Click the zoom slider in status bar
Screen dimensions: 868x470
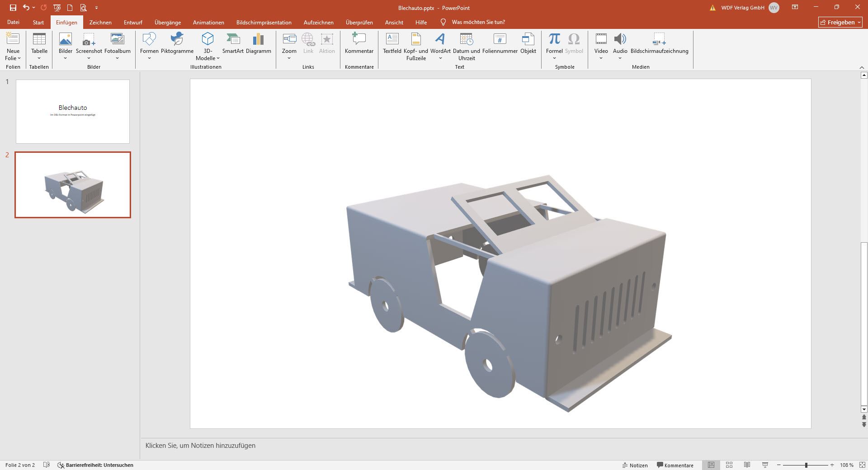point(806,465)
